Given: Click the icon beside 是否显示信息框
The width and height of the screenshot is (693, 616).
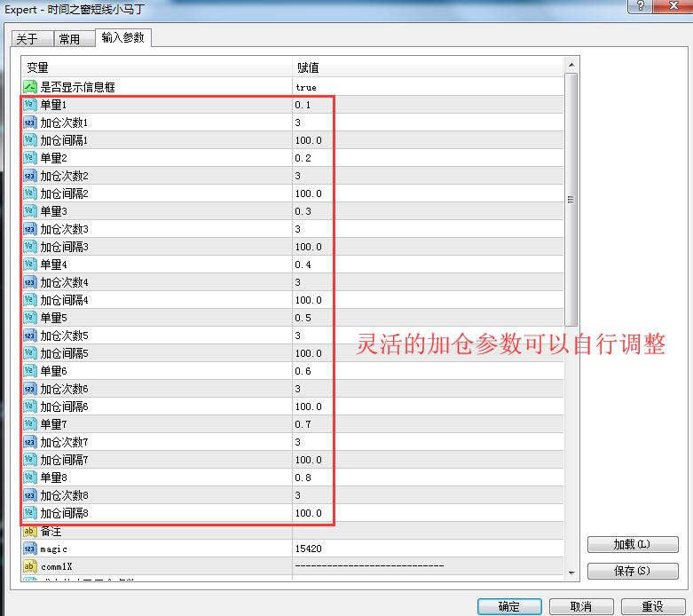Looking at the screenshot, I should coord(29,87).
